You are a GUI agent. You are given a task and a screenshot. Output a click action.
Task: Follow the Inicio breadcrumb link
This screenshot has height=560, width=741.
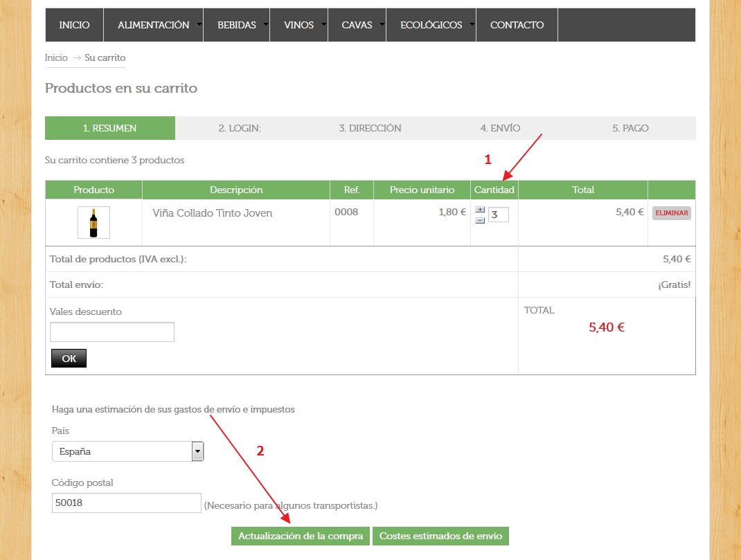click(x=56, y=57)
